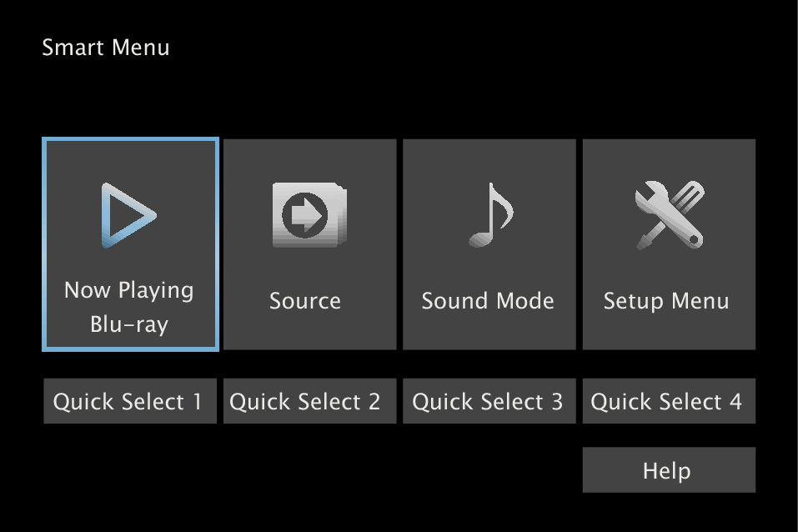
Task: Open the Setup Menu wrench icon
Action: (668, 243)
